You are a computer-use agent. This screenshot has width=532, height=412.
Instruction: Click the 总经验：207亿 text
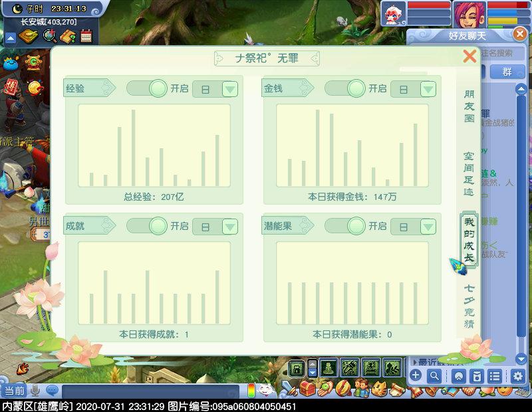154,197
